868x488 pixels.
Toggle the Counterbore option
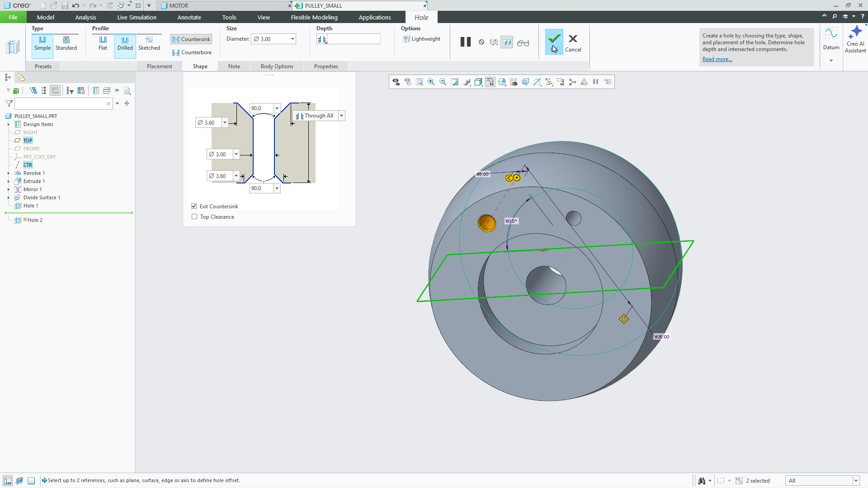pyautogui.click(x=192, y=52)
